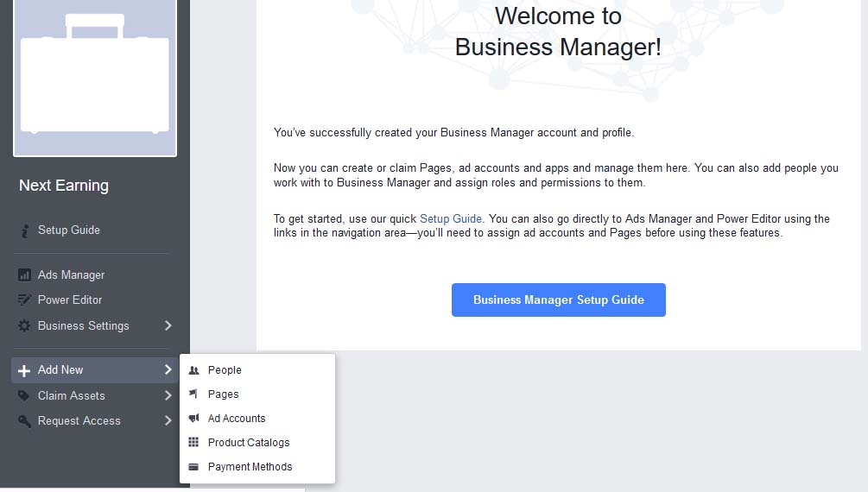868x492 pixels.
Task: Click the Pages flag icon
Action: tap(193, 394)
